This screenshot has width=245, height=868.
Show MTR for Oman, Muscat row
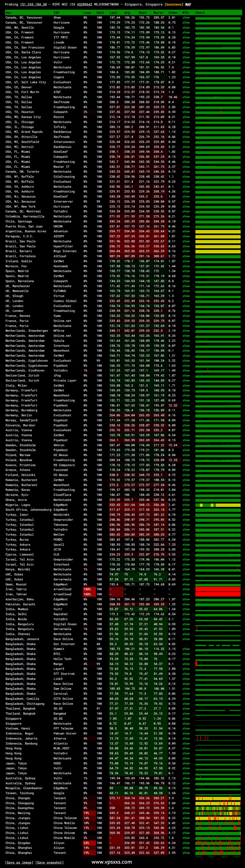[x=186, y=584]
